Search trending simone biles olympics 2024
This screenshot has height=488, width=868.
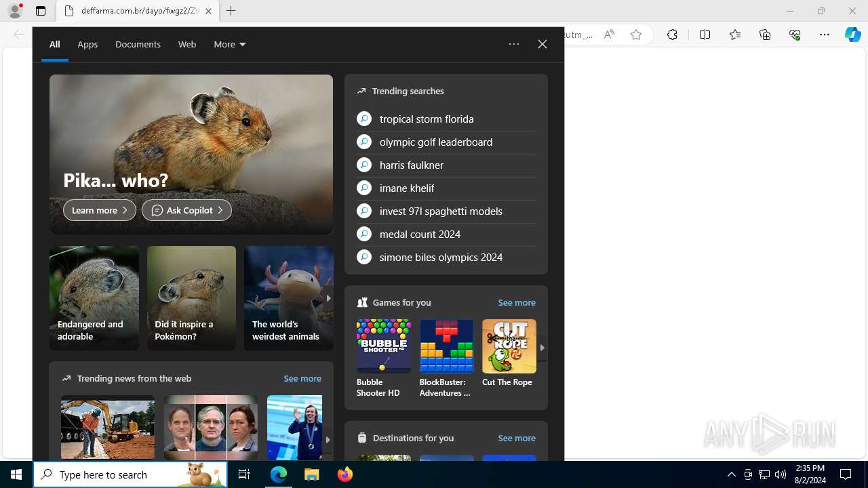point(446,257)
